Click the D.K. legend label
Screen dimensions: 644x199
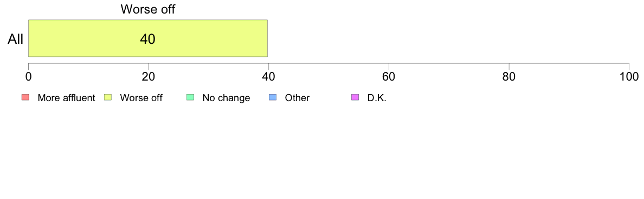(377, 98)
